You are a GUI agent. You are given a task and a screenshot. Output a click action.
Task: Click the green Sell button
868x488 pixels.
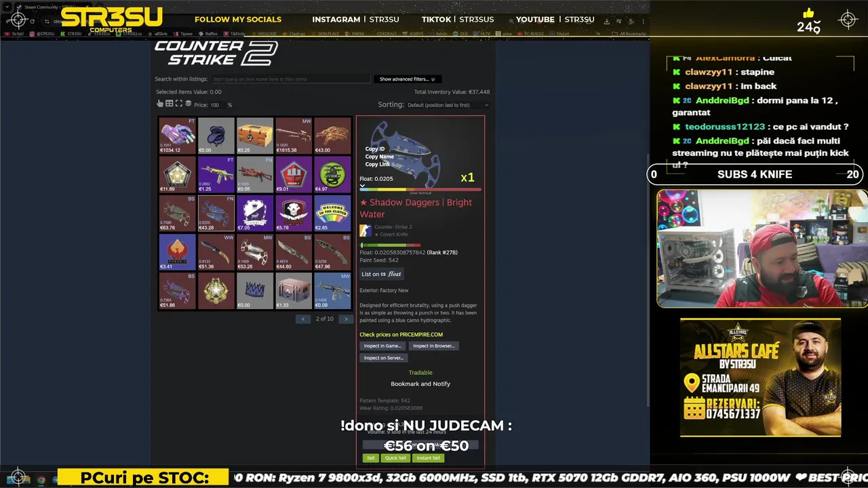370,458
